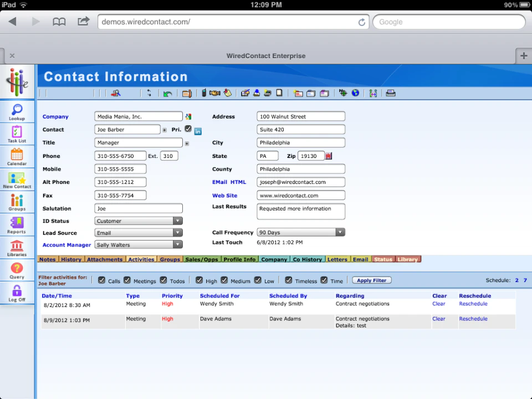The height and width of the screenshot is (399, 532).
Task: Expand the Lead Source dropdown
Action: tap(177, 233)
